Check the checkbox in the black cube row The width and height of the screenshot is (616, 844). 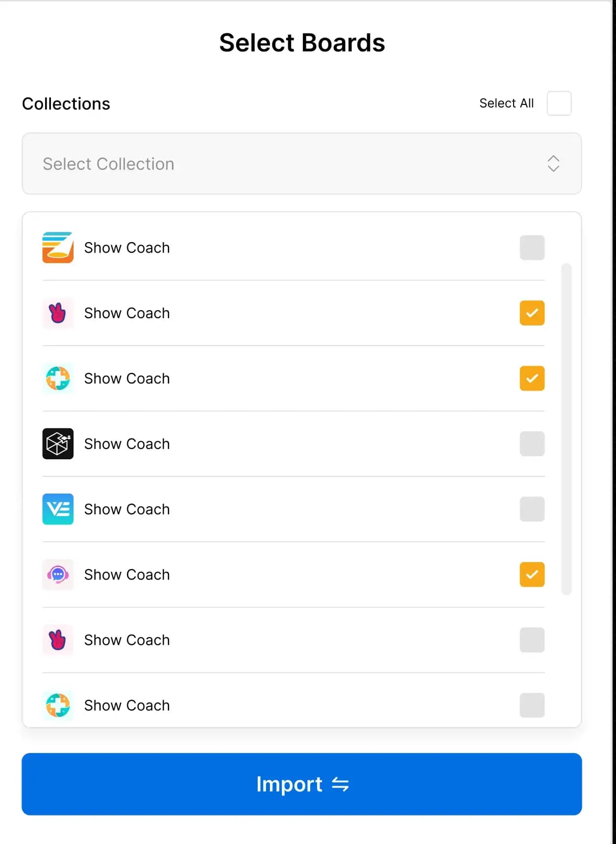(532, 444)
